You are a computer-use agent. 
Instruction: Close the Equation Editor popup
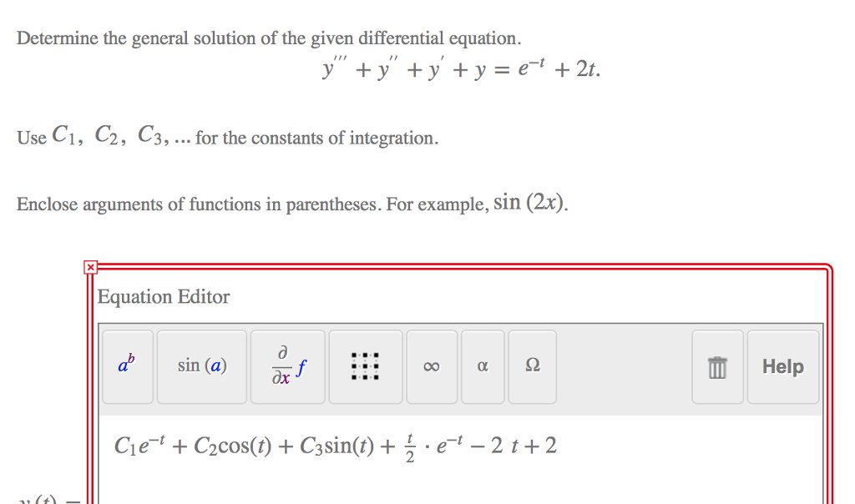(89, 265)
